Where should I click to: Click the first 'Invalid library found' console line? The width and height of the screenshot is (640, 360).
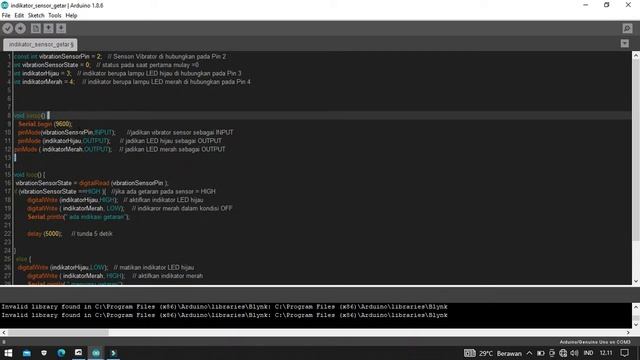pyautogui.click(x=224, y=307)
